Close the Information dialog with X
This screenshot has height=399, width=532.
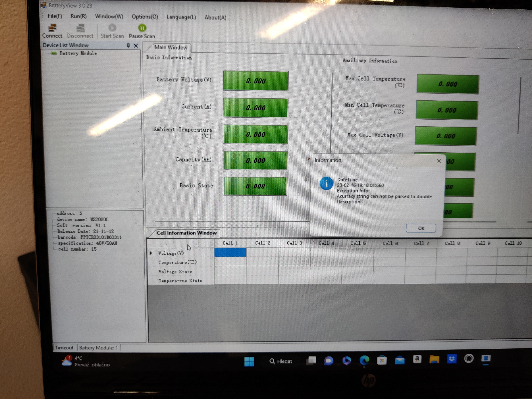[x=439, y=161]
